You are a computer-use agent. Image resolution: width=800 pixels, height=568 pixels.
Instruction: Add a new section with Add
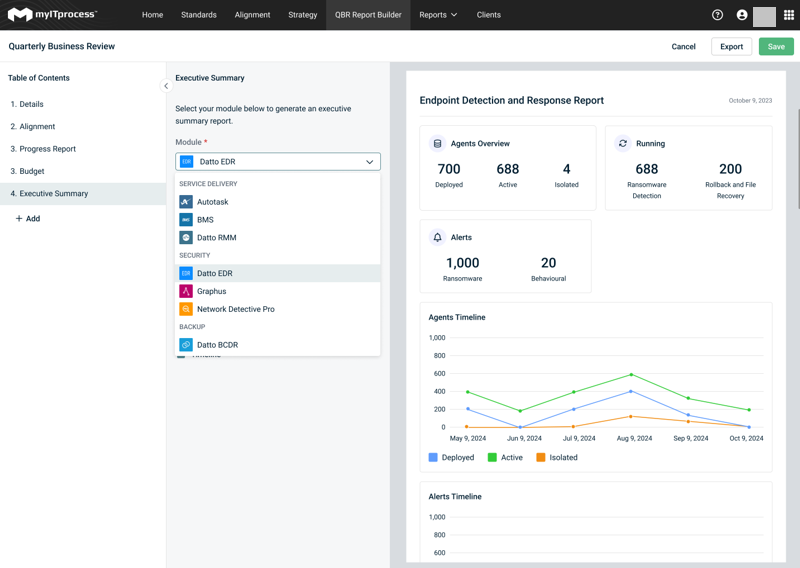tap(28, 218)
